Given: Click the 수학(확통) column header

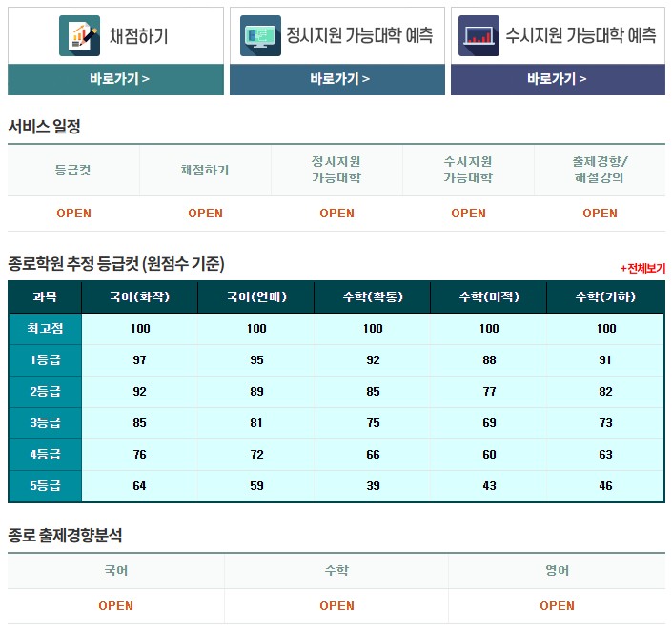Looking at the screenshot, I should (373, 296).
